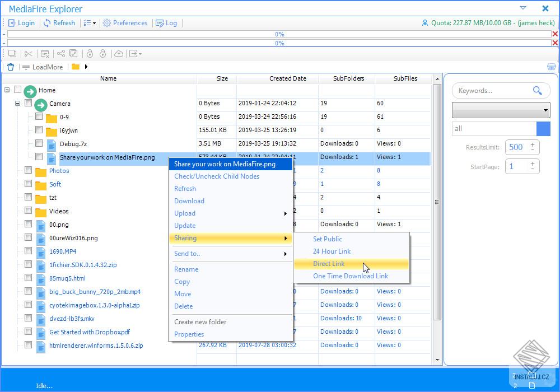Click the copy icon in the toolbar
Screen dimensions: 560x392
coord(12,54)
